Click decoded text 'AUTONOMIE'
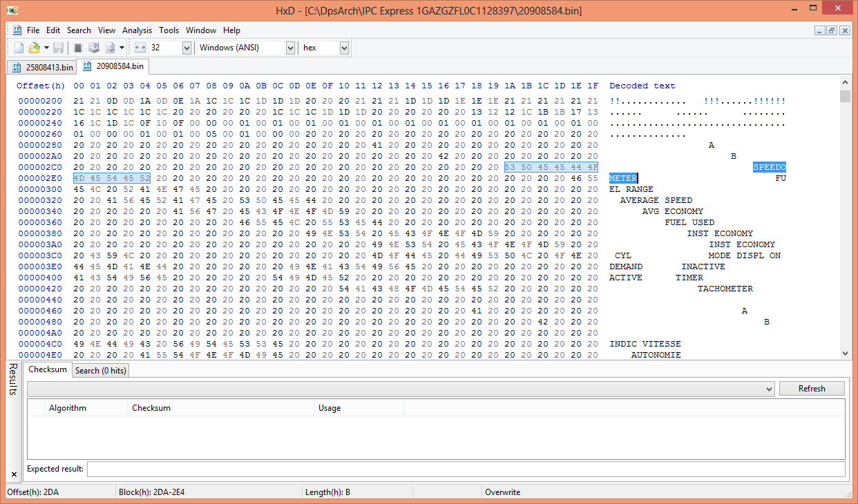Image resolution: width=858 pixels, height=504 pixels. coord(656,355)
